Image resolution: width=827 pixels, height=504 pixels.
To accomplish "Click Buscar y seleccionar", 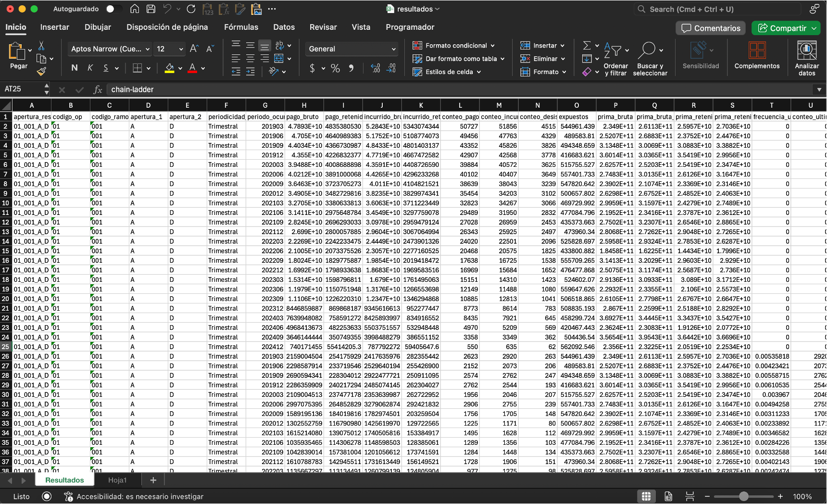I will click(x=650, y=58).
